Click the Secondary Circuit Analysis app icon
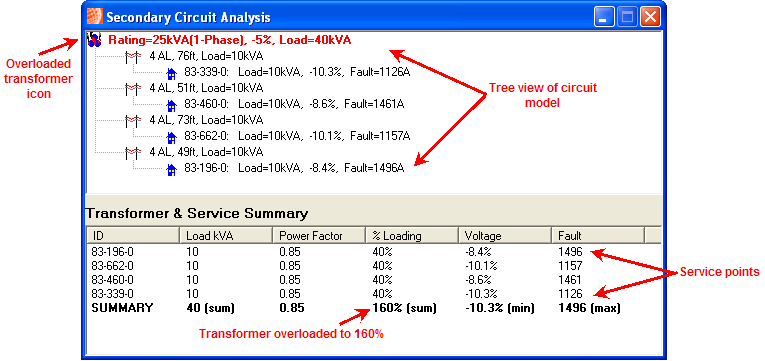Image resolution: width=765 pixels, height=361 pixels. coord(95,17)
